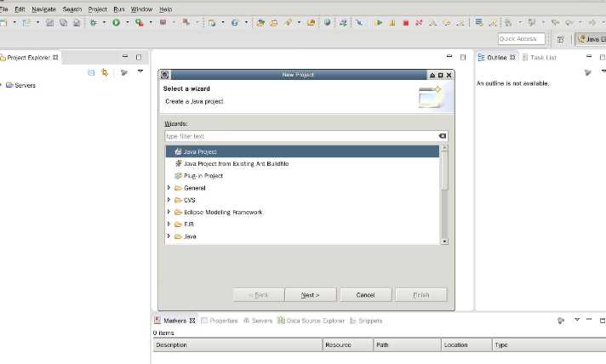Viewport: 606px width, 364px height.
Task: Minimize the Project Explorer view
Action: pos(125,57)
